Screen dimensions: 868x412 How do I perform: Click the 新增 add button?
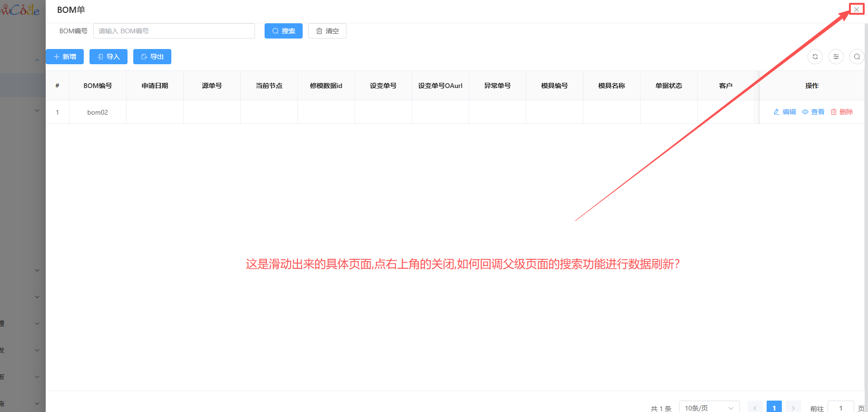(x=65, y=57)
